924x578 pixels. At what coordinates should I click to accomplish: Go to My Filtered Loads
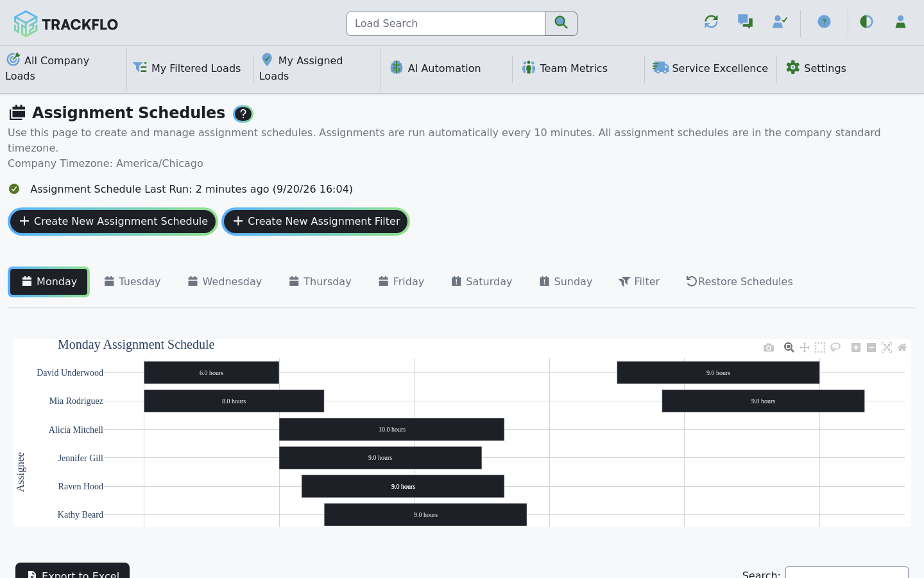click(187, 68)
